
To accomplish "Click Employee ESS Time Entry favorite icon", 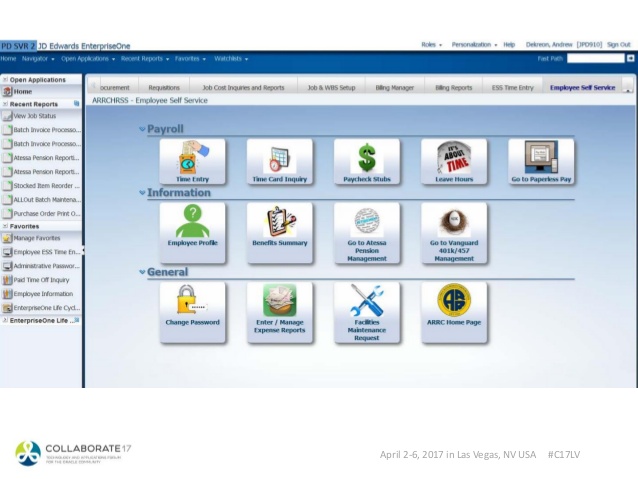I will point(7,252).
